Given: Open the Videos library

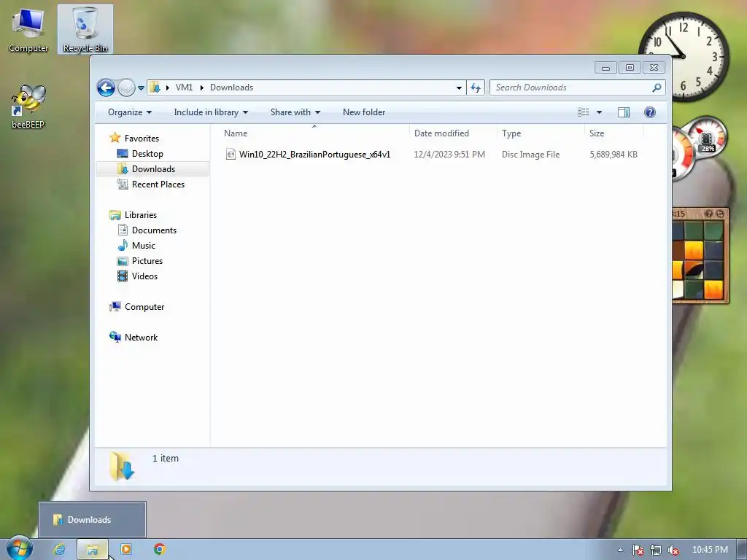Looking at the screenshot, I should pyautogui.click(x=144, y=276).
